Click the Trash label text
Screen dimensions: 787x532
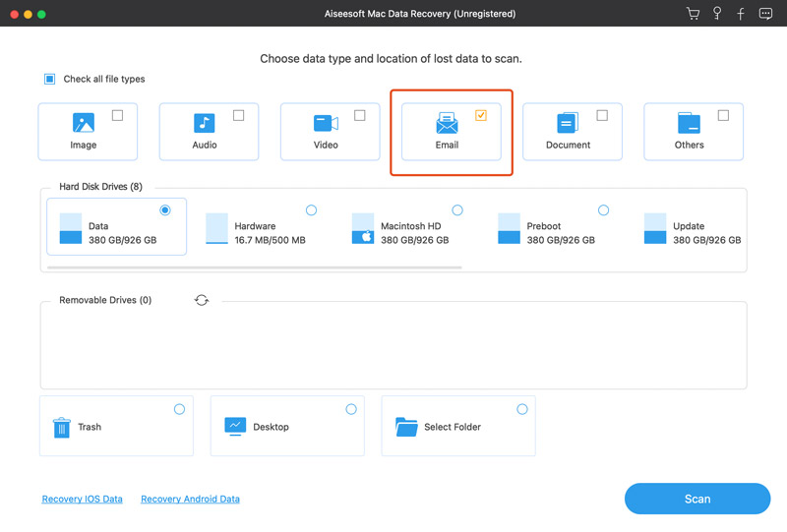coord(90,427)
